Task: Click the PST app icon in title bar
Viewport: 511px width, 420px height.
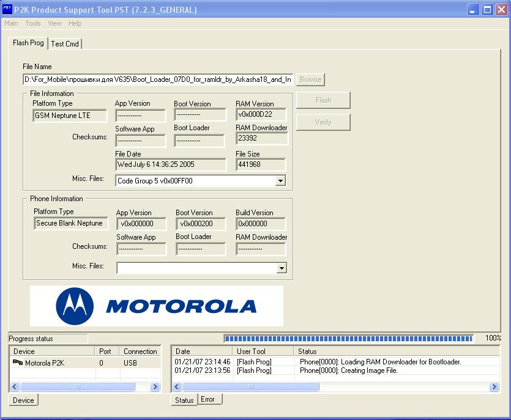Action: [7, 9]
